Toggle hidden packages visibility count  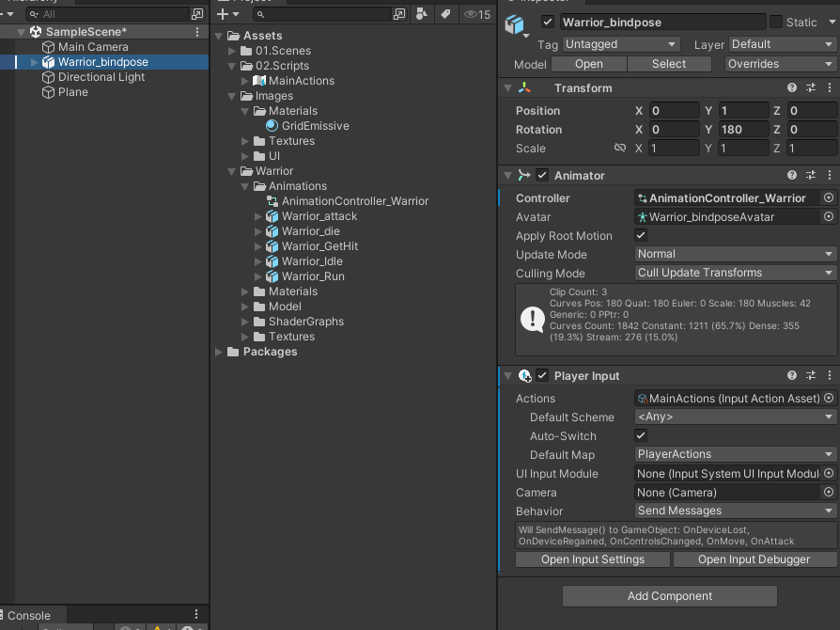pyautogui.click(x=477, y=14)
